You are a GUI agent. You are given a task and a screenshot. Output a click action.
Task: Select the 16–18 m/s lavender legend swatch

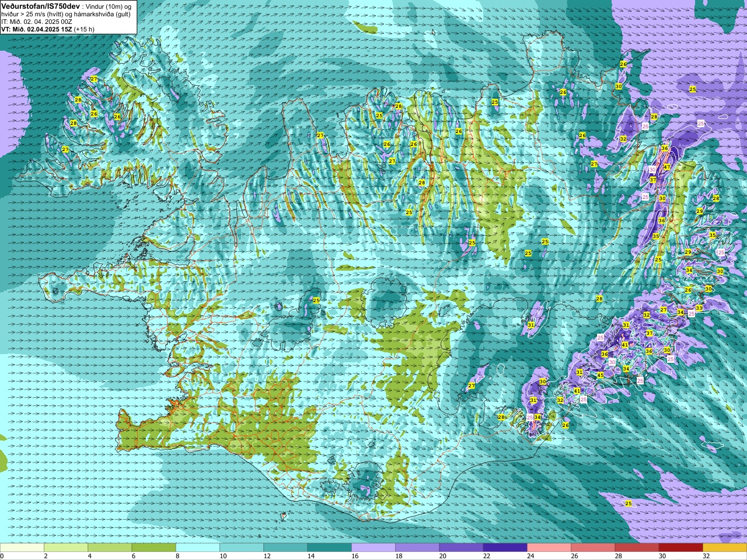coord(373,548)
